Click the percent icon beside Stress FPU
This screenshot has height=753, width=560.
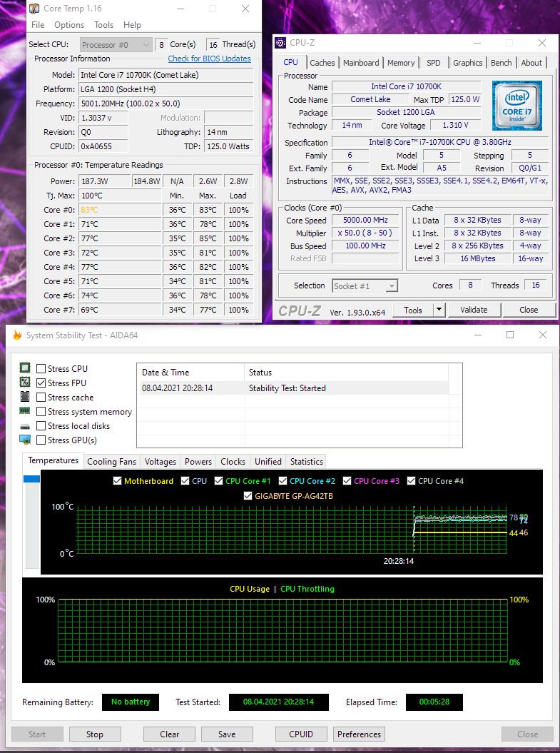click(25, 383)
